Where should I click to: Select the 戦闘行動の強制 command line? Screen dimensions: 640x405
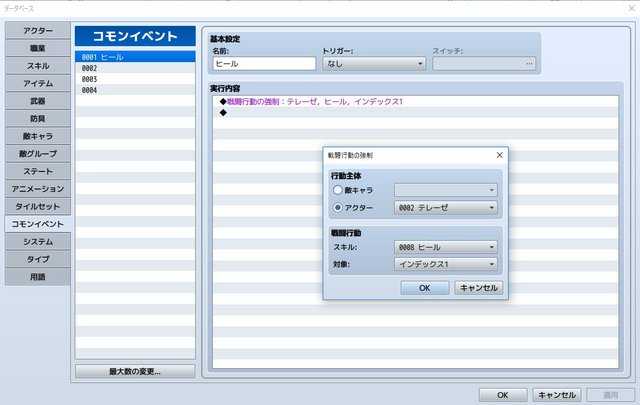coord(415,101)
